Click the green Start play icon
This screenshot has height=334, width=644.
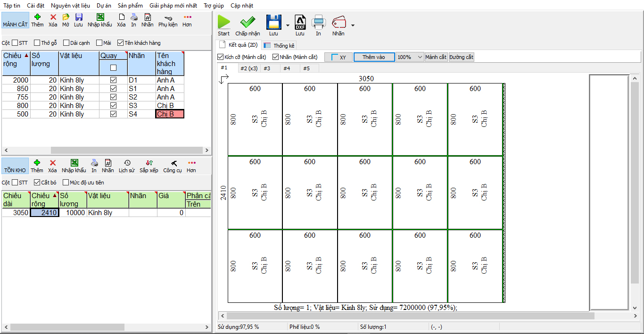224,22
